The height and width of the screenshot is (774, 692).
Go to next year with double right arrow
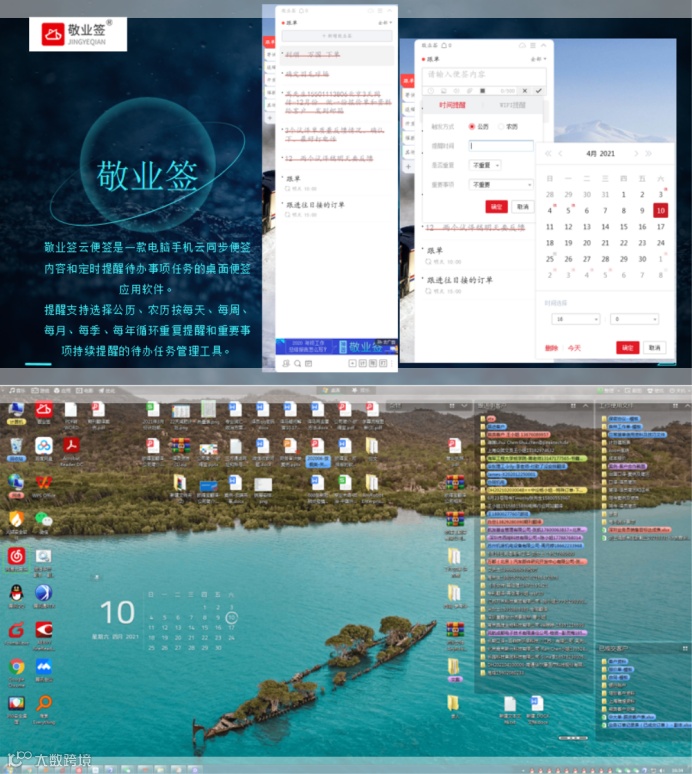tap(648, 154)
